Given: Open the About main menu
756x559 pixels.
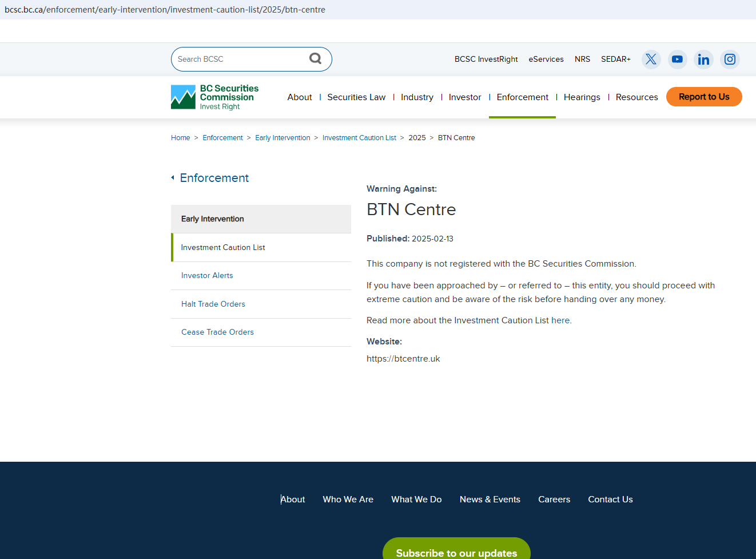Looking at the screenshot, I should click(300, 97).
